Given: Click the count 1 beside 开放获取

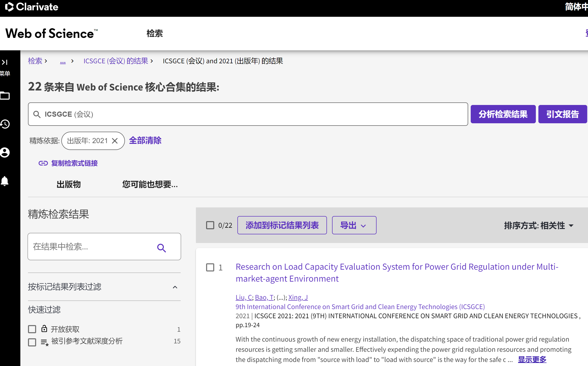Looking at the screenshot, I should pyautogui.click(x=179, y=329).
